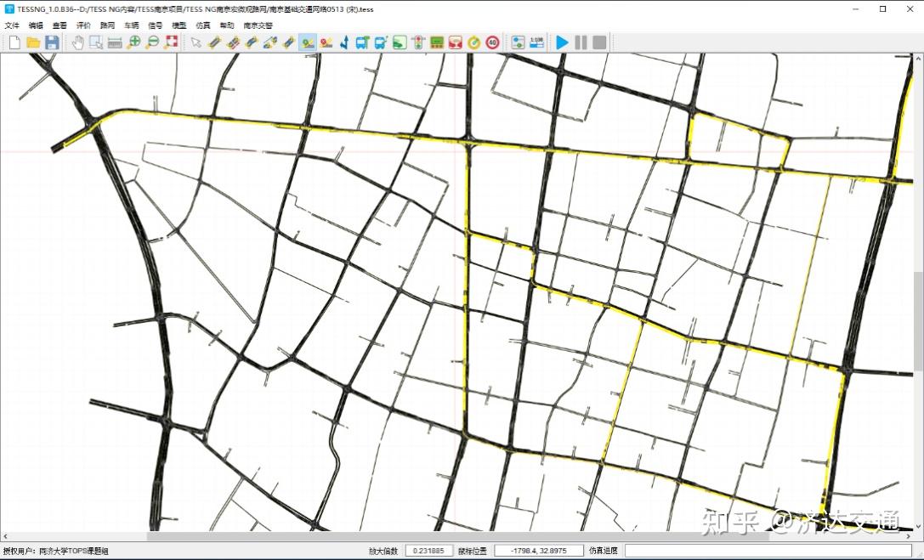Click the traffic signal light icon
Screen dimensions: 924x560
418,42
